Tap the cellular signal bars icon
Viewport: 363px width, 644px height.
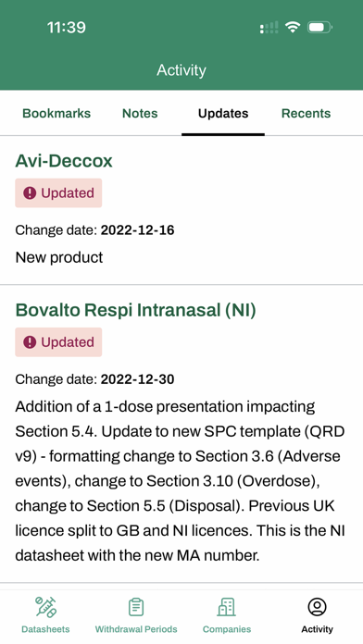[269, 28]
